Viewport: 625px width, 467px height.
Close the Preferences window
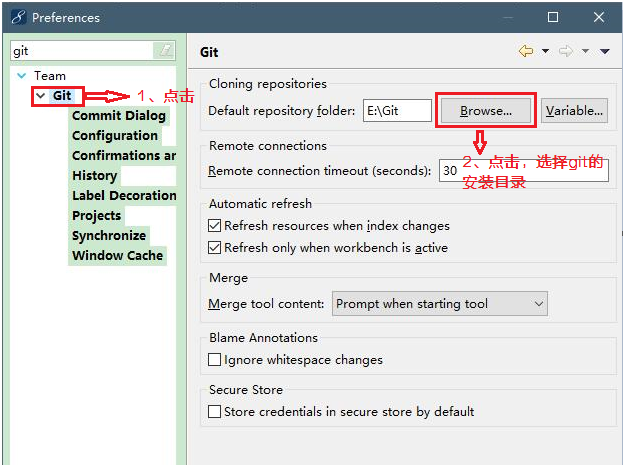[x=599, y=17]
